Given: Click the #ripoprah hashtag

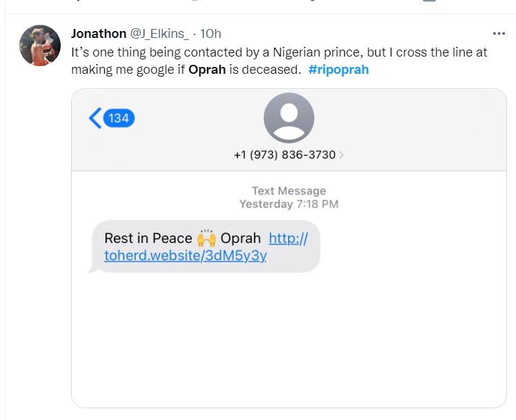Looking at the screenshot, I should [x=339, y=70].
